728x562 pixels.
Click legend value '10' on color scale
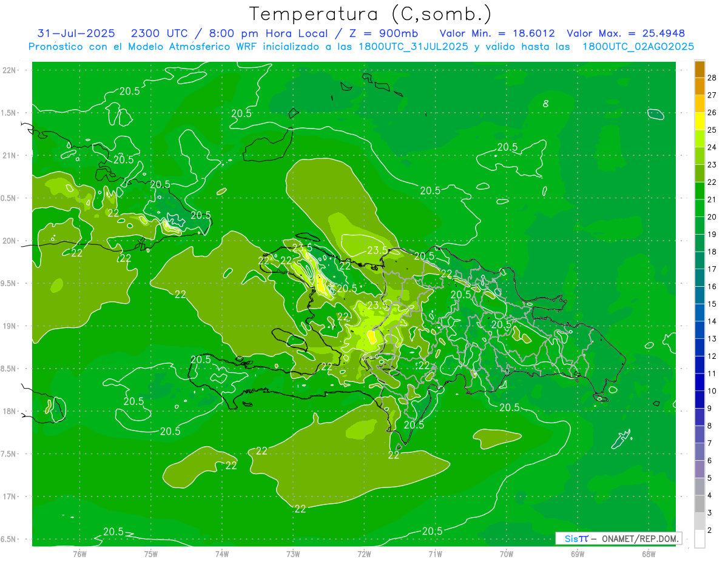pos(712,391)
